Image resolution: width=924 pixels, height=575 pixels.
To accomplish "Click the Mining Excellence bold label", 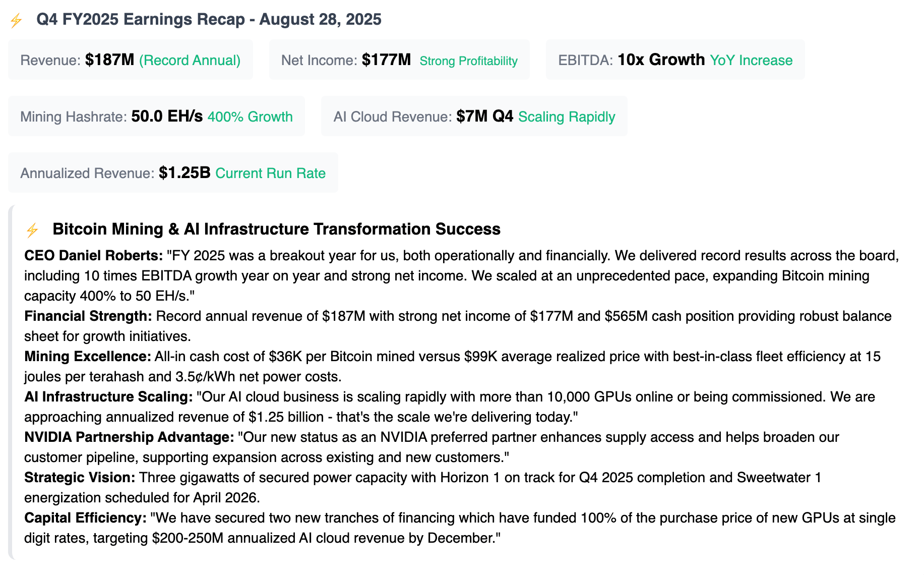I will click(x=88, y=357).
